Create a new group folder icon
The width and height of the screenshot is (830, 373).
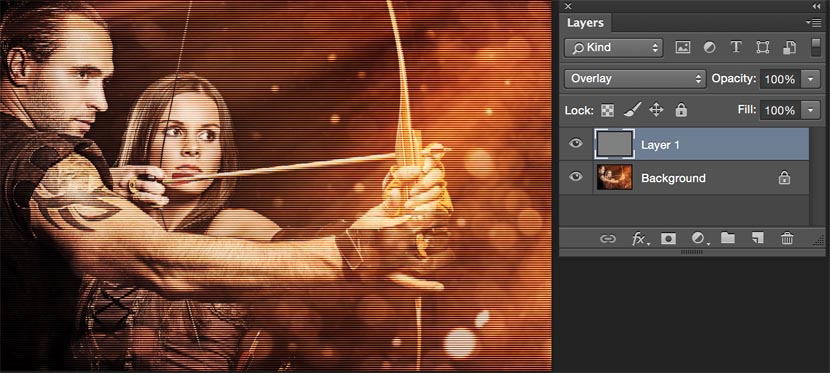728,238
